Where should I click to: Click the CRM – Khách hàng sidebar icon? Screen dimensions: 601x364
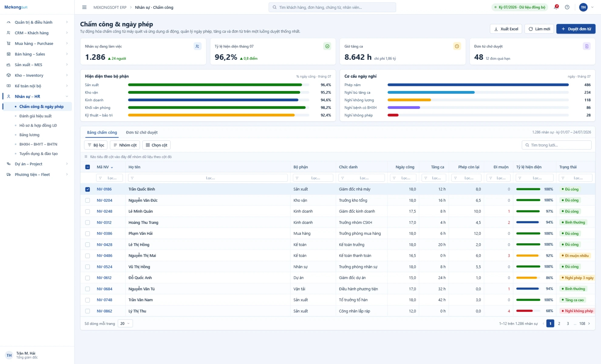[x=9, y=33]
